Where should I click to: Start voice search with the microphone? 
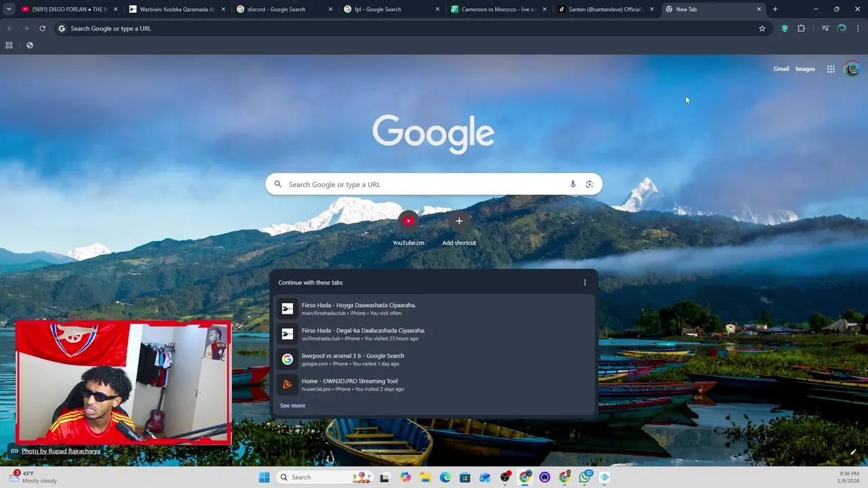(x=573, y=184)
